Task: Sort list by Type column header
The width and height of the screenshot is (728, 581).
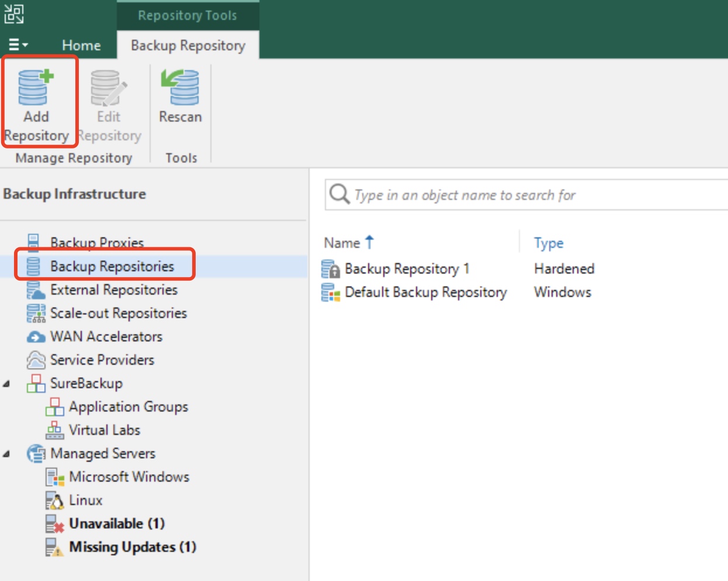Action: [x=549, y=243]
